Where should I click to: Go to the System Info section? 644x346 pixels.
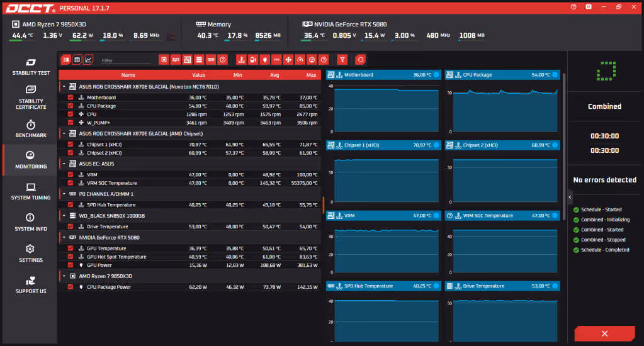(x=31, y=222)
